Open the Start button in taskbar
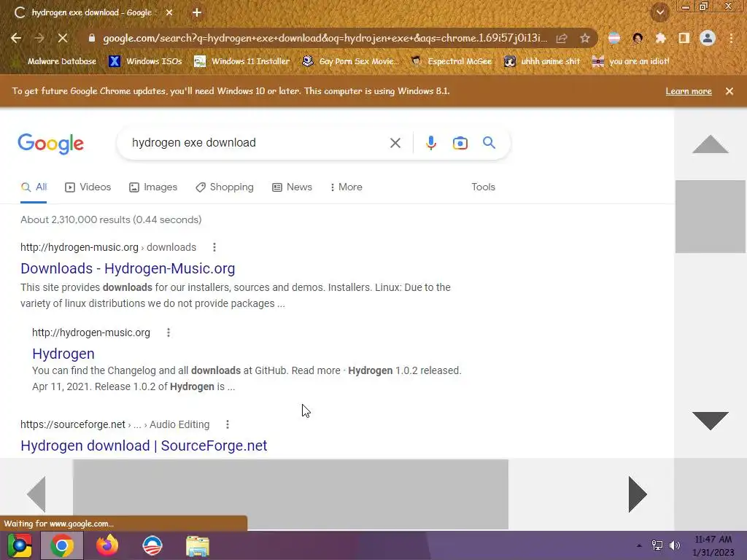Viewport: 747px width, 560px height. (x=20, y=545)
